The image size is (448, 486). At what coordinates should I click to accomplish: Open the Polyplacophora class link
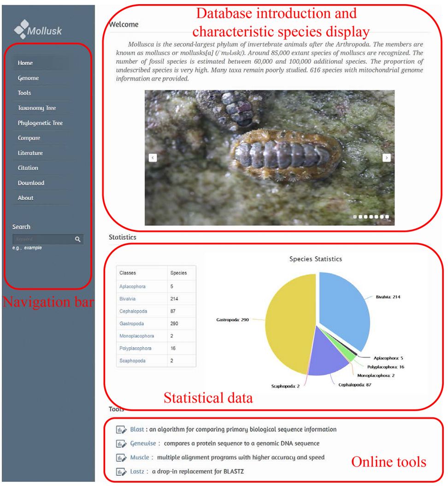pos(136,349)
